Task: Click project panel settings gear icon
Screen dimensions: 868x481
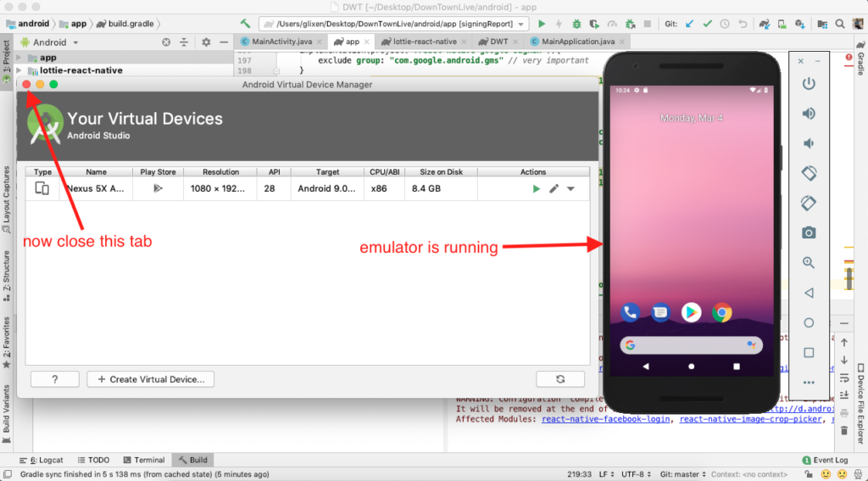Action: [206, 42]
